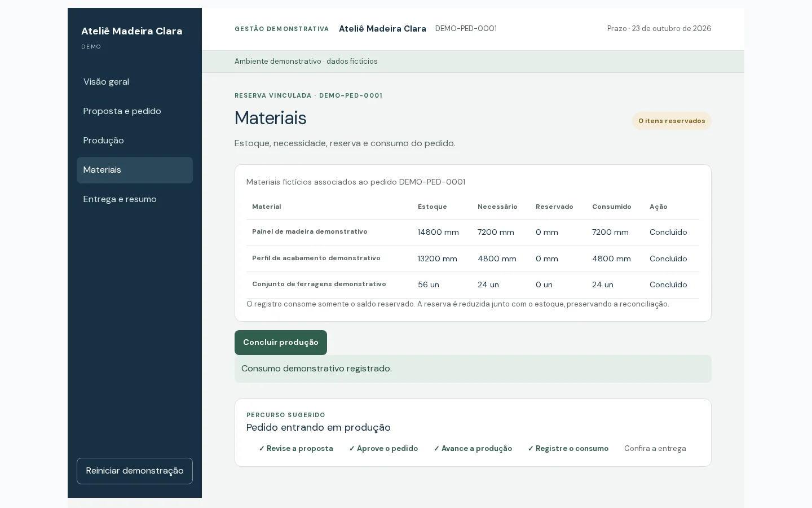
Task: Click Pedido entrando em produção heading
Action: pyautogui.click(x=319, y=428)
